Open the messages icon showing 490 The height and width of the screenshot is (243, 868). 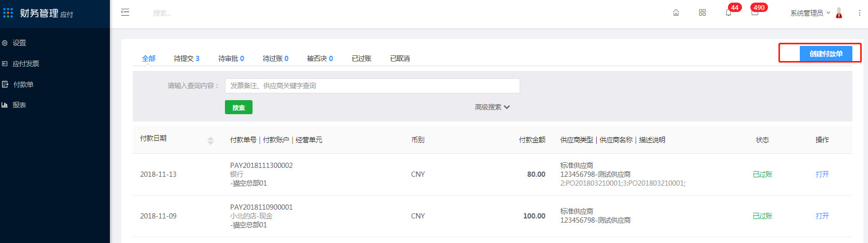pos(754,13)
